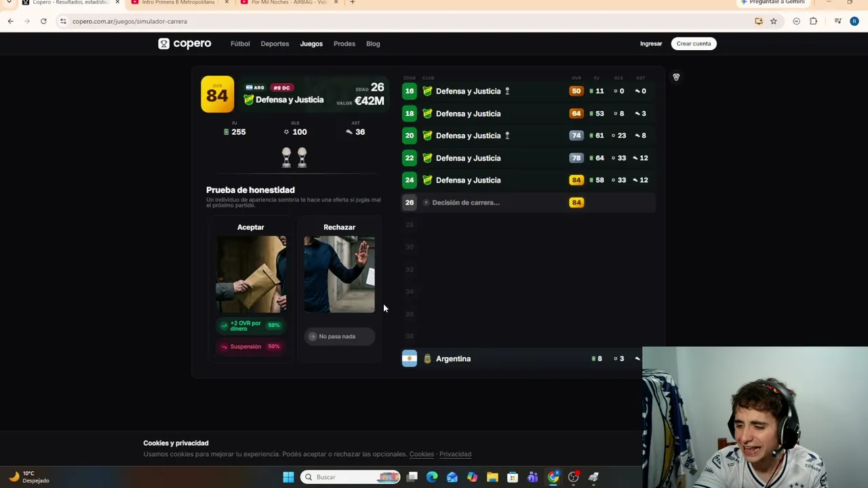Click the trophy icon in the age 20 row
This screenshot has width=868, height=488.
[507, 136]
